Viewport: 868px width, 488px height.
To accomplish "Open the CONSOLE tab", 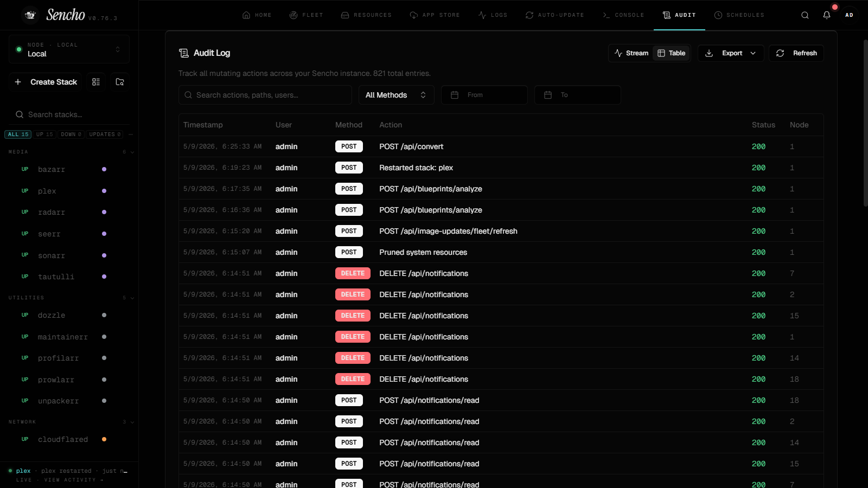I will pyautogui.click(x=623, y=15).
